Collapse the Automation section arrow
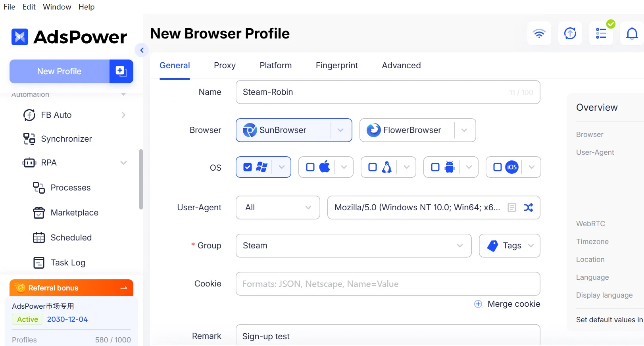This screenshot has width=644, height=346. (x=123, y=94)
